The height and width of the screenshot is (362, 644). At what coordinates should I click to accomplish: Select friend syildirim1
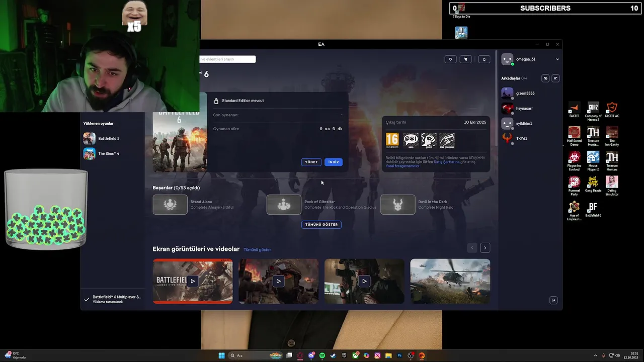click(531, 124)
